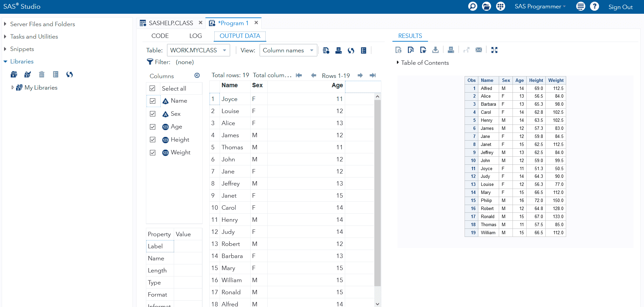This screenshot has width=644, height=307.
Task: Click the Assign Selected Libraries icon
Action: (28, 74)
